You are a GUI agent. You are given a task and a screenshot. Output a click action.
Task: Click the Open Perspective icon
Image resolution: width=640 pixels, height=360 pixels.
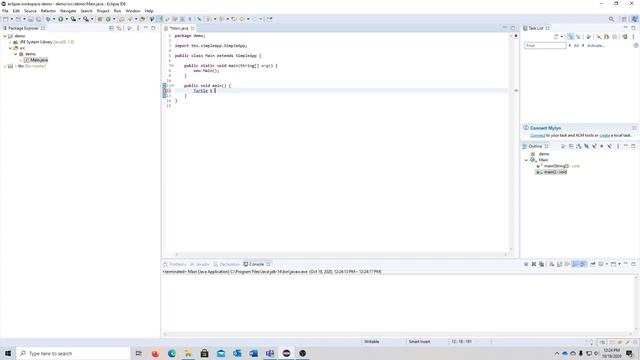click(x=624, y=19)
